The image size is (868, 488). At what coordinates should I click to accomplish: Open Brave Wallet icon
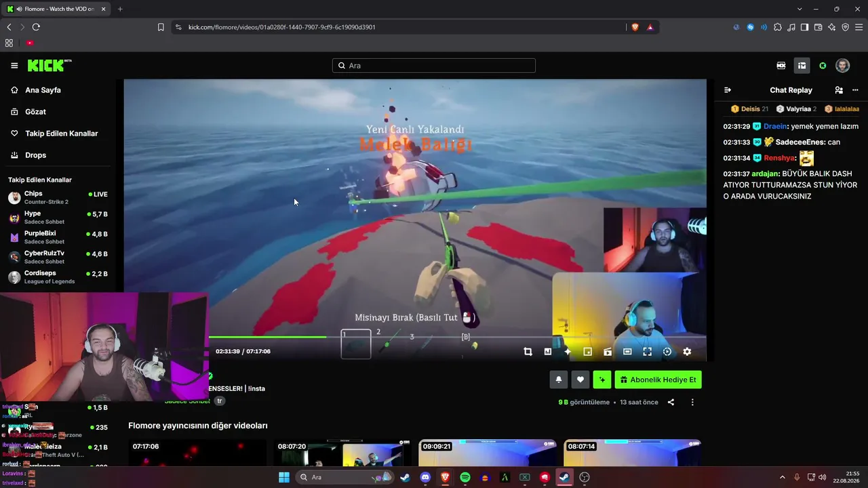pos(818,27)
